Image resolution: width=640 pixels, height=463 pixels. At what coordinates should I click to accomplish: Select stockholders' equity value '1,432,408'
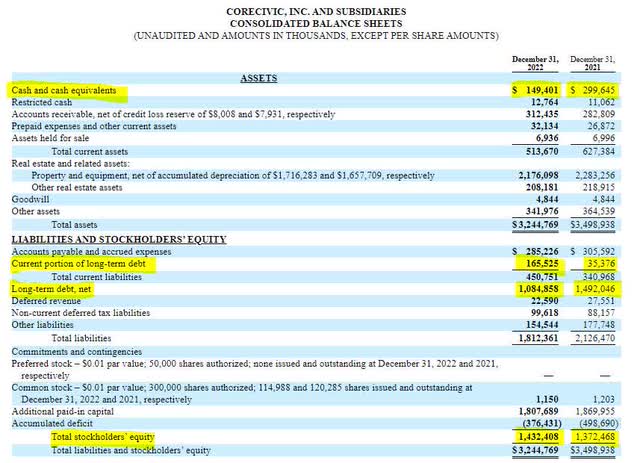(538, 437)
